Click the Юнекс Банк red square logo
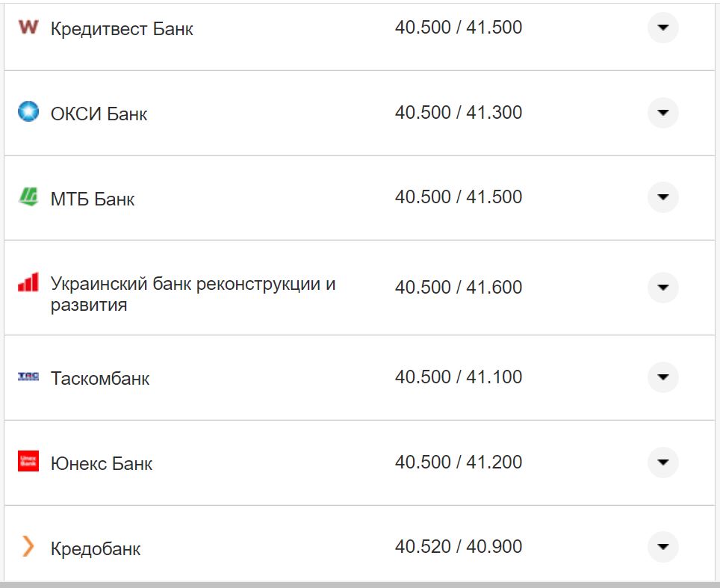The height and width of the screenshot is (588, 720). pos(28,462)
